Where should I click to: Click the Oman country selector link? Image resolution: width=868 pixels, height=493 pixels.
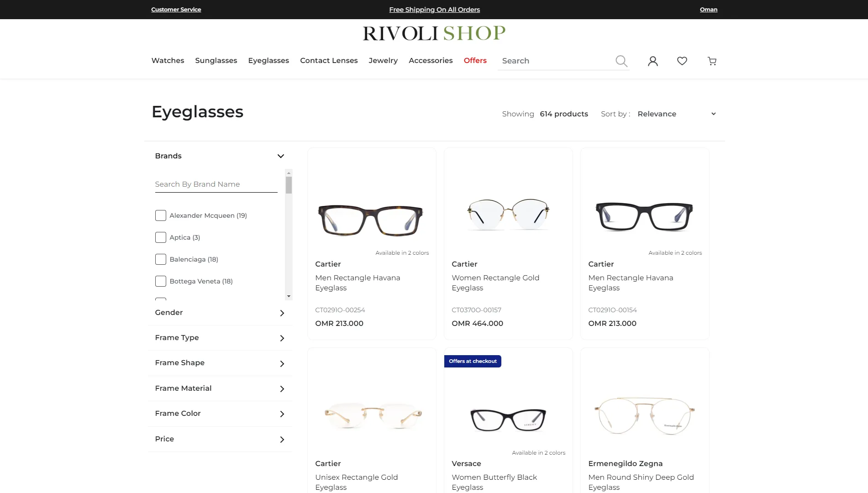point(708,10)
